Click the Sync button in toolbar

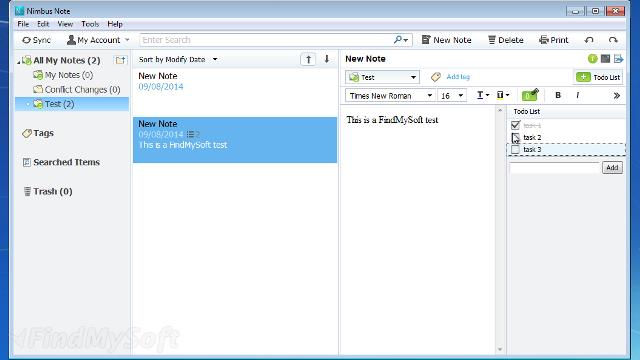(37, 40)
